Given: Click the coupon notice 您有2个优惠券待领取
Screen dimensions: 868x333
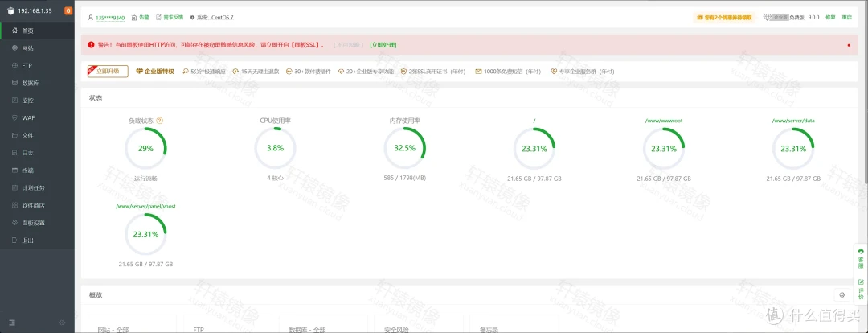Looking at the screenshot, I should (x=724, y=17).
